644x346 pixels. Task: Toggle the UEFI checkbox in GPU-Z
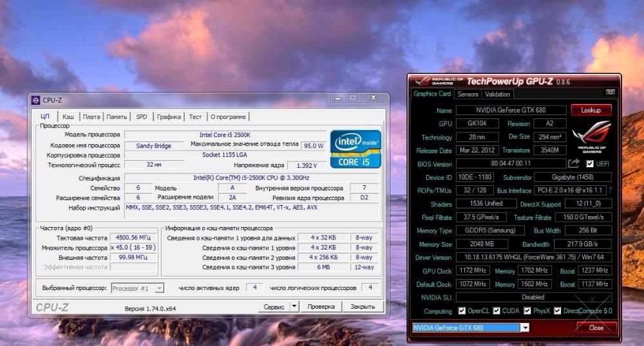[590, 164]
